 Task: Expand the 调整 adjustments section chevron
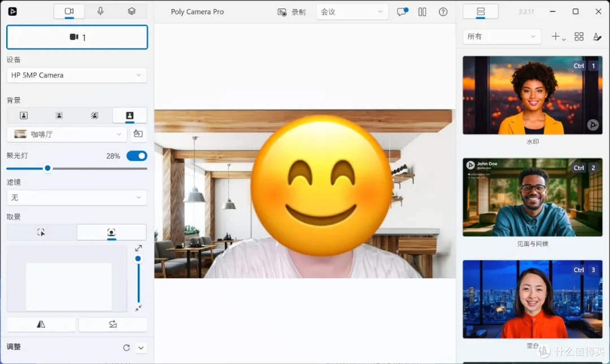click(x=141, y=348)
